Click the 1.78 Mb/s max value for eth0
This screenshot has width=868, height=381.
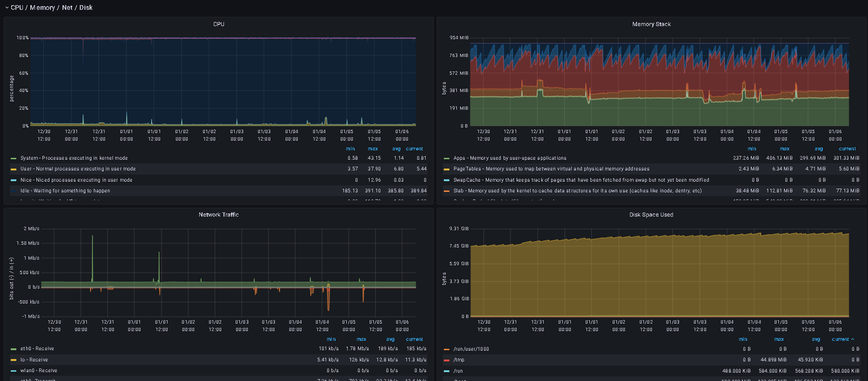(x=357, y=349)
